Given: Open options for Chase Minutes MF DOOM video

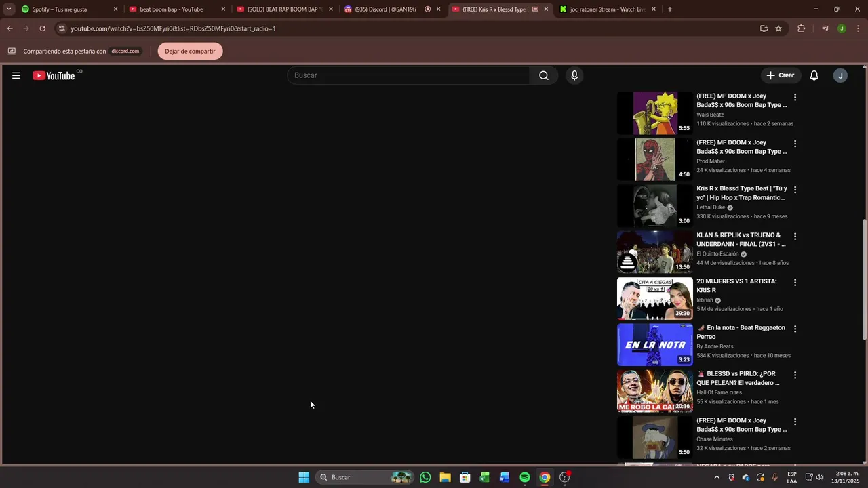Looking at the screenshot, I should (x=795, y=422).
